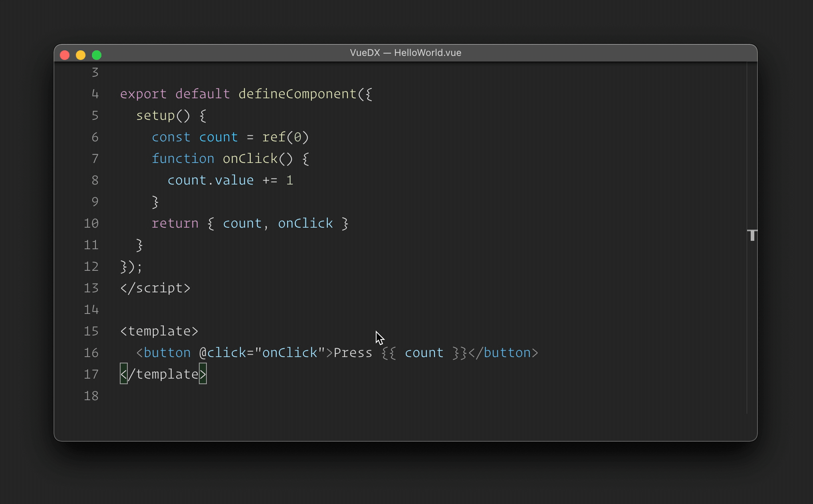The height and width of the screenshot is (504, 813).
Task: Click the opening <template> tag
Action: pyautogui.click(x=159, y=331)
